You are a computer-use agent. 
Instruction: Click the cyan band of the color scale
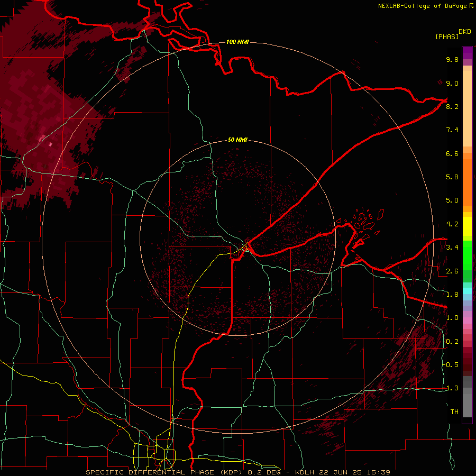(467, 291)
